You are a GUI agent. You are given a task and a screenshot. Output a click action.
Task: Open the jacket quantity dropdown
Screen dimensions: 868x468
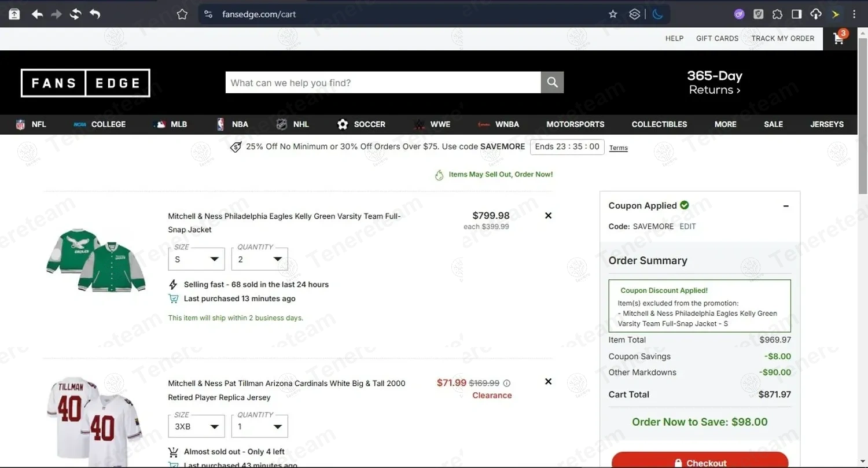pyautogui.click(x=259, y=259)
